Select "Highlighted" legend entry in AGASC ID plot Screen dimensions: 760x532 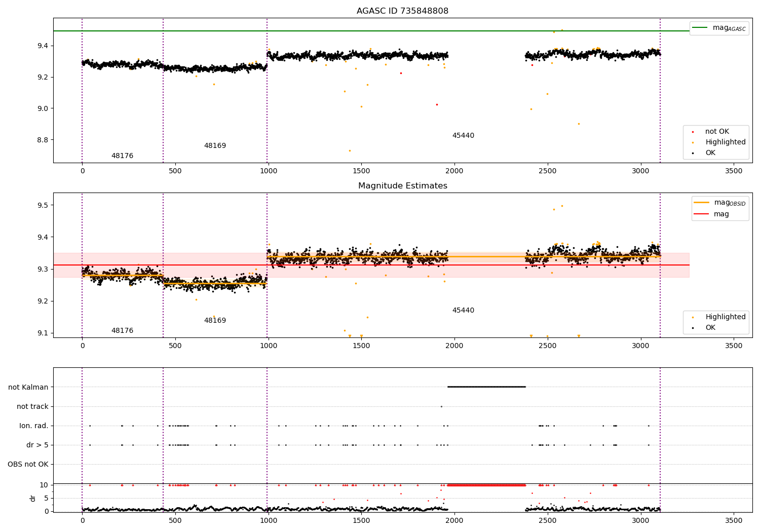(x=725, y=142)
